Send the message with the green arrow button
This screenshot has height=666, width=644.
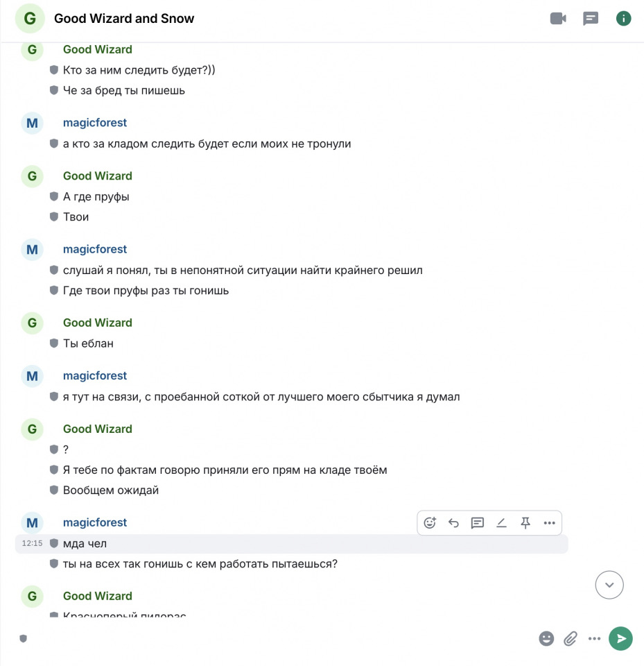pyautogui.click(x=620, y=638)
